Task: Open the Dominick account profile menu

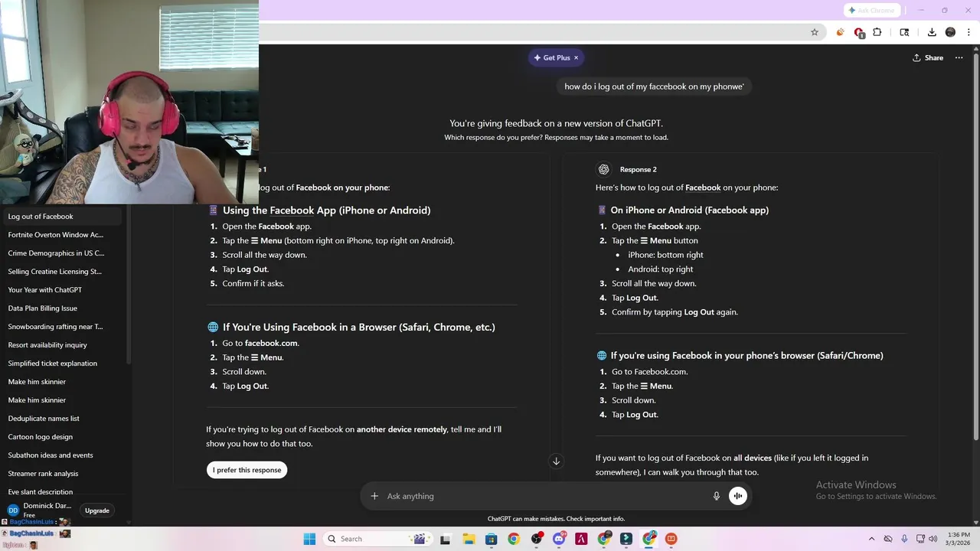Action: pos(40,510)
